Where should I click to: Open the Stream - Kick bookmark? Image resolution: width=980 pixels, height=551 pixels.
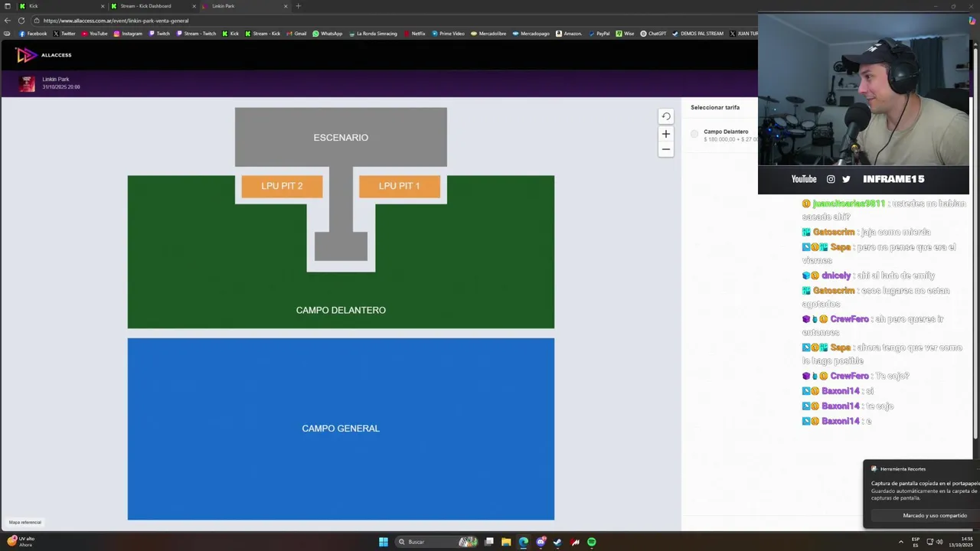263,34
